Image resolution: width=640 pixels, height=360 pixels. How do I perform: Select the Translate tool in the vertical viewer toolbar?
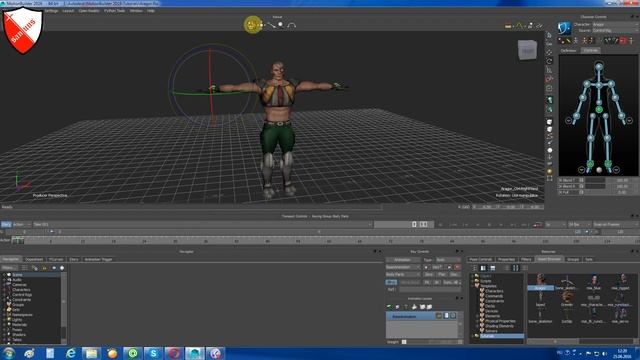549,52
